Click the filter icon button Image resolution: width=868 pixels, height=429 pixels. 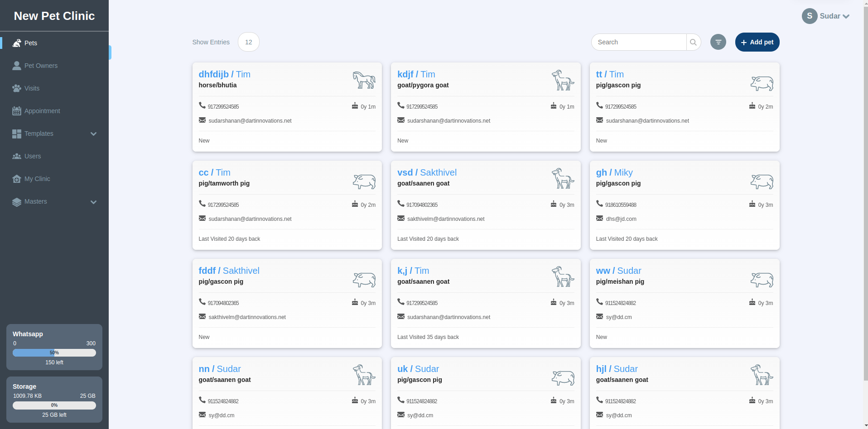point(718,42)
